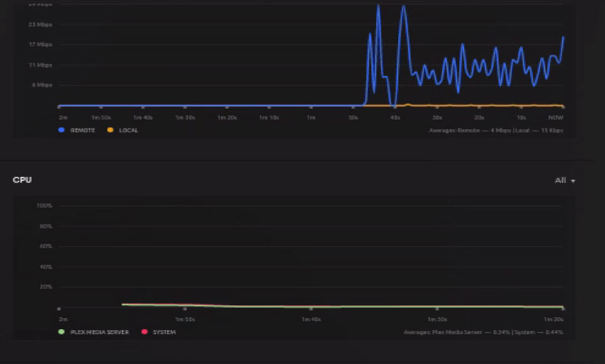Click the 23 Mbps axis label
Viewport: 605px width, 364px height.
click(40, 25)
